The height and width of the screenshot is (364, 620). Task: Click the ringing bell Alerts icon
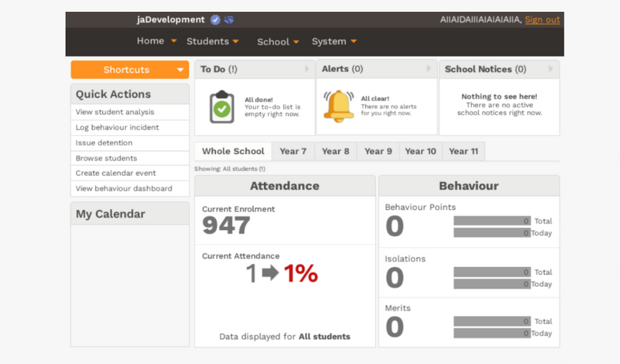click(338, 106)
